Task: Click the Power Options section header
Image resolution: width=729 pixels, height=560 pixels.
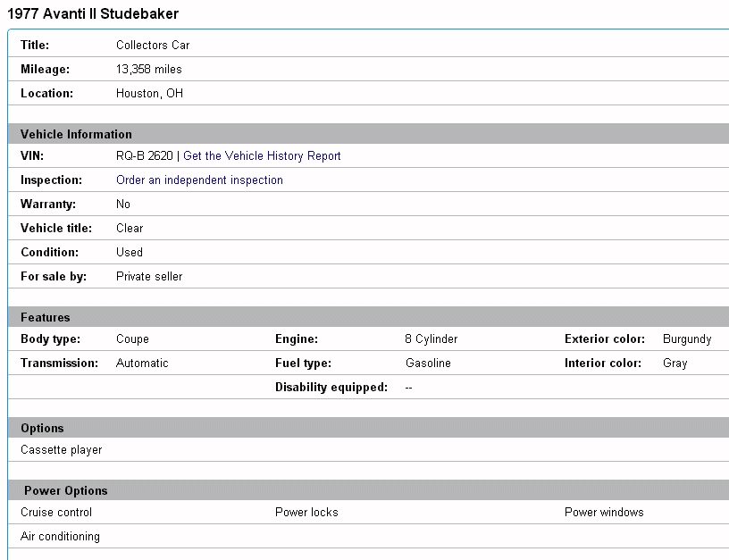Action: (65, 491)
